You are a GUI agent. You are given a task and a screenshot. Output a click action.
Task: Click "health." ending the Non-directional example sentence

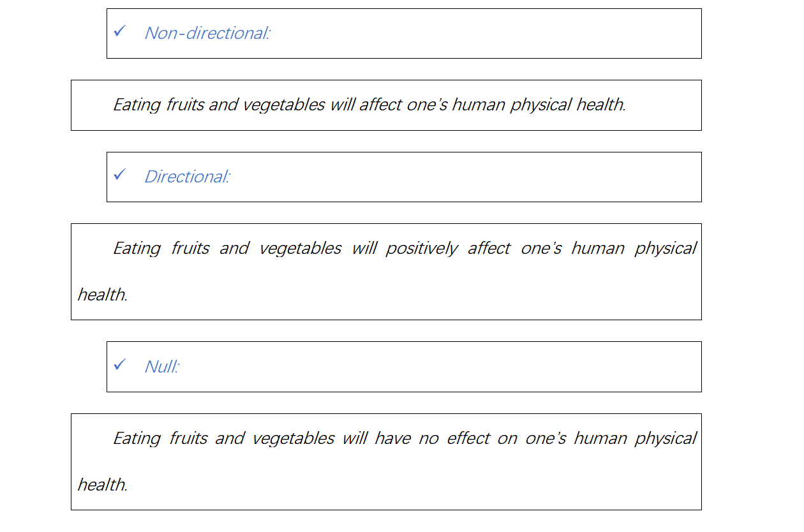601,105
